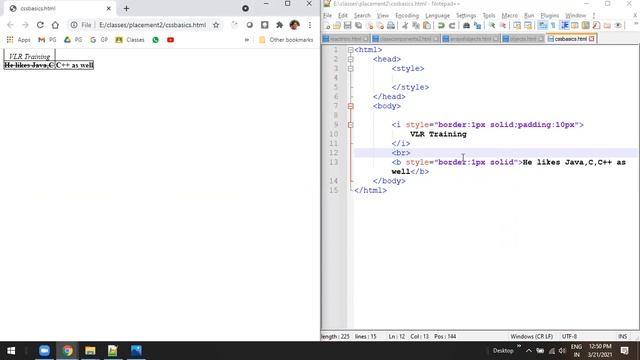Click the Save All icon in Notepad++
The height and width of the screenshot is (360, 640).
click(x=358, y=26)
